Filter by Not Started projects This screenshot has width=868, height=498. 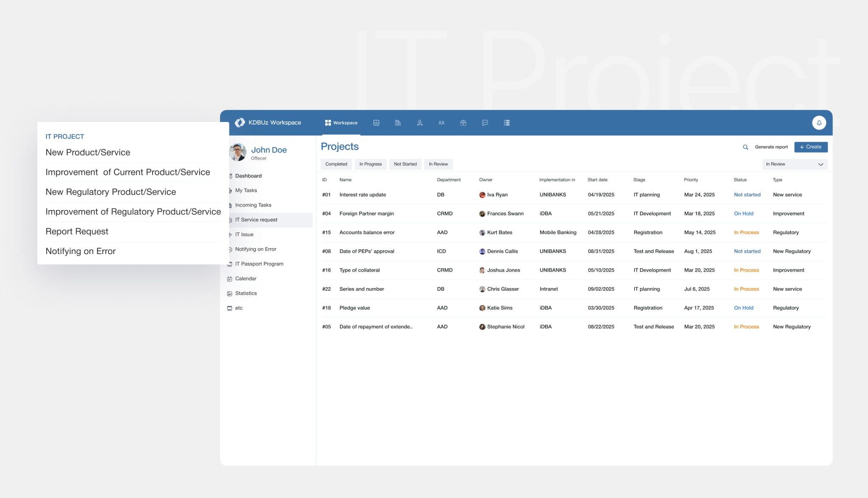point(405,164)
